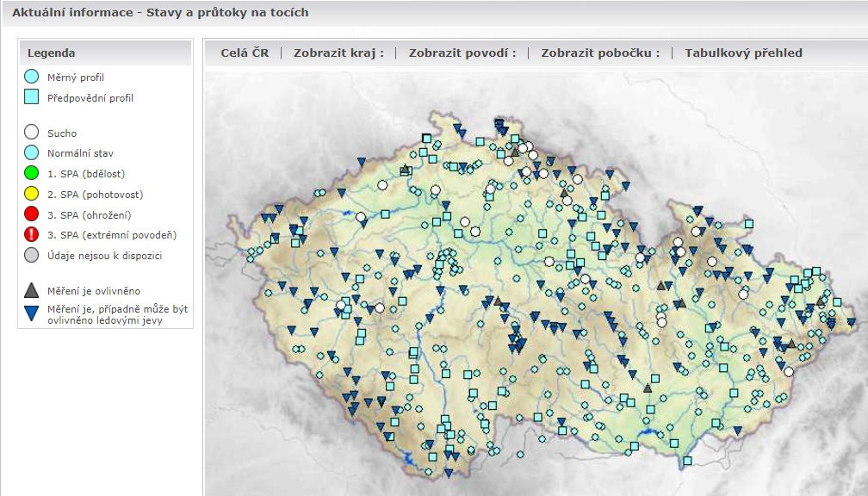Screen dimensions: 868x496
Task: Select the northeasternmost square station marker on map
Action: coord(749,224)
